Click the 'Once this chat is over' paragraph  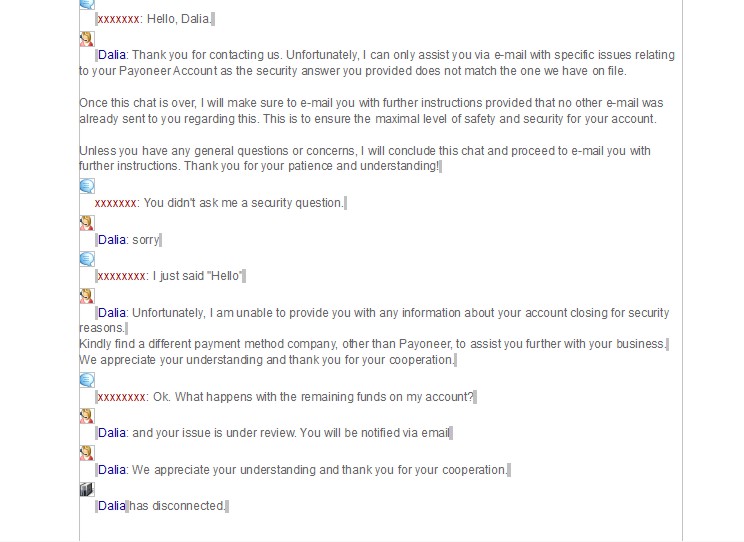[372, 111]
